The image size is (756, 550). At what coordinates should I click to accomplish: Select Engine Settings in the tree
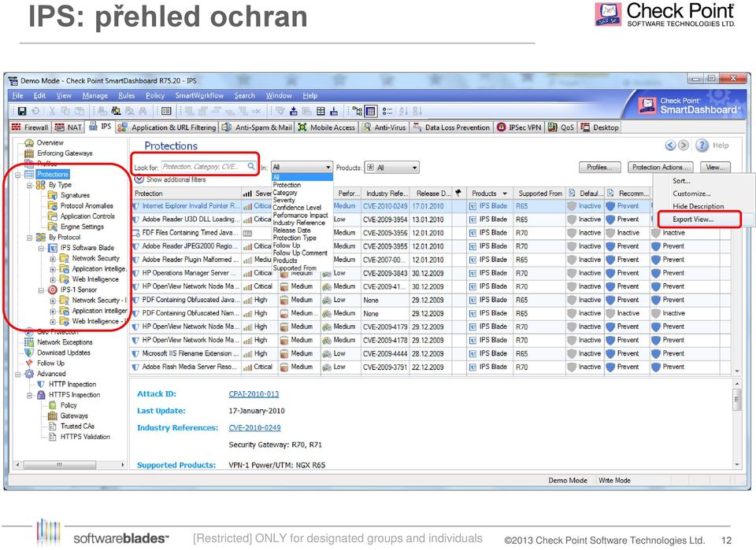pyautogui.click(x=82, y=227)
